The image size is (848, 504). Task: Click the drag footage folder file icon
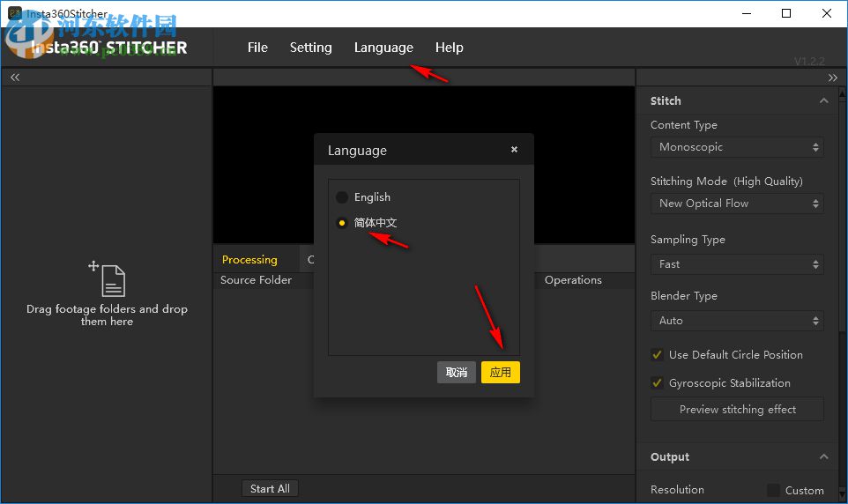tap(113, 281)
